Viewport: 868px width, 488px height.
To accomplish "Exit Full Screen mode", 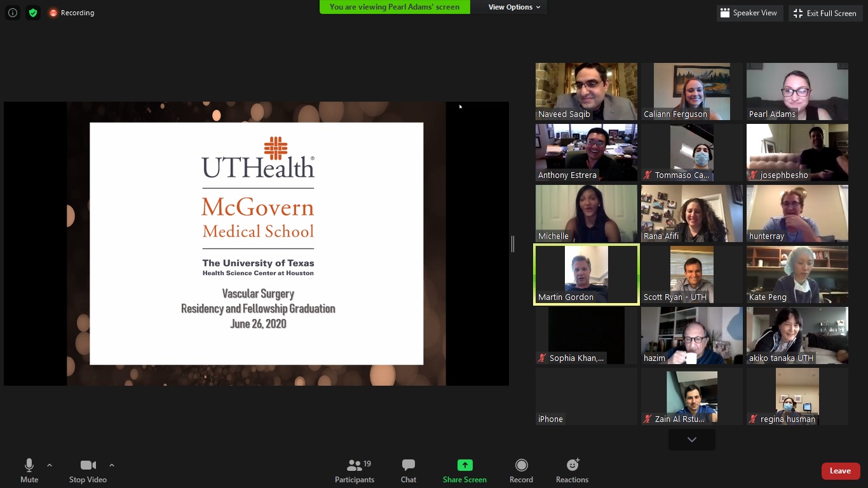I will click(825, 13).
